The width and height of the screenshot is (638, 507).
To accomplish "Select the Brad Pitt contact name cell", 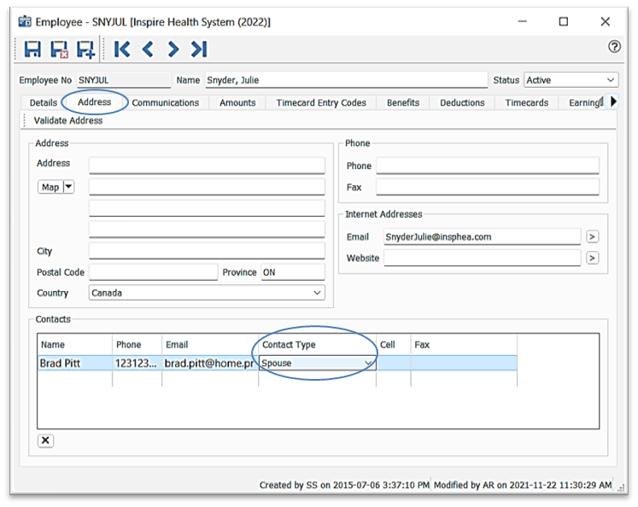I will pyautogui.click(x=75, y=363).
